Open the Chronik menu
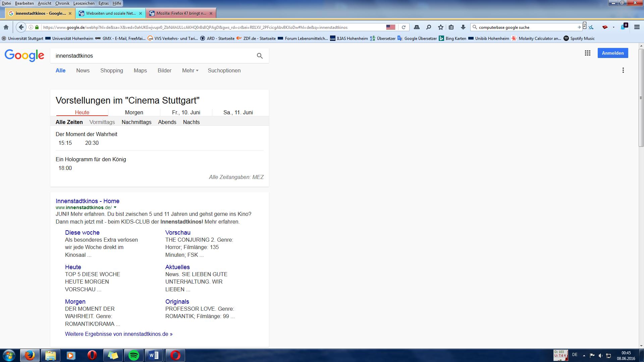 pos(62,3)
